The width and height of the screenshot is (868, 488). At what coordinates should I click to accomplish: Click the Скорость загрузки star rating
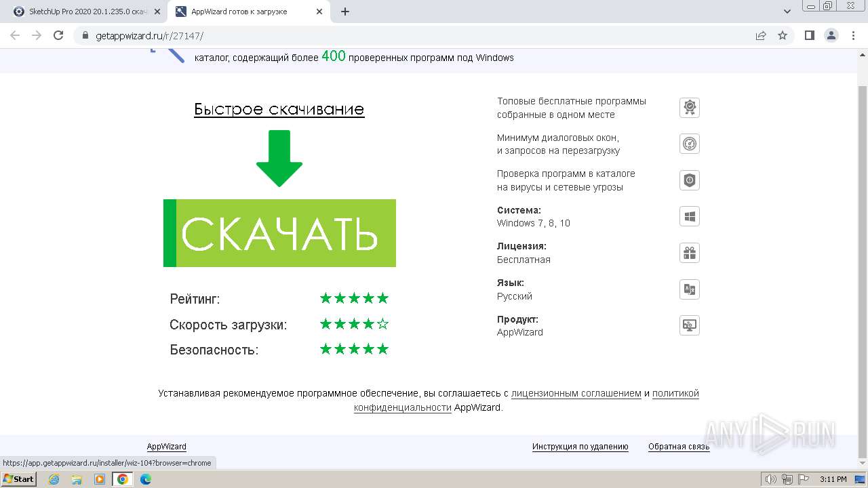point(354,324)
